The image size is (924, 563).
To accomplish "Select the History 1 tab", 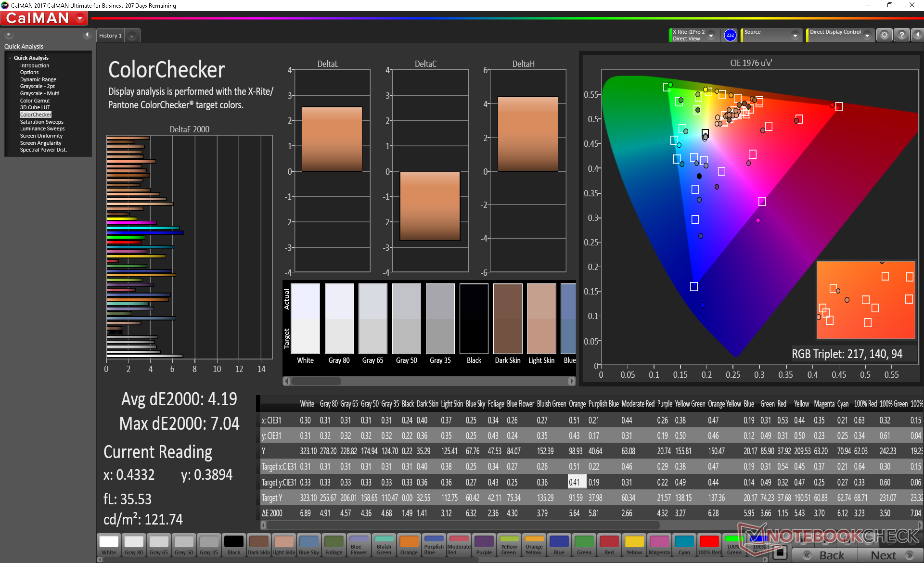I will click(110, 36).
